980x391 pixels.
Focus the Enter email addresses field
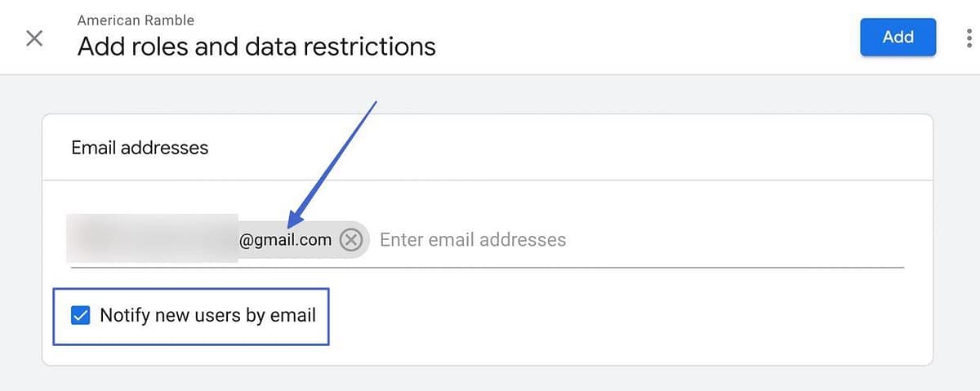473,240
